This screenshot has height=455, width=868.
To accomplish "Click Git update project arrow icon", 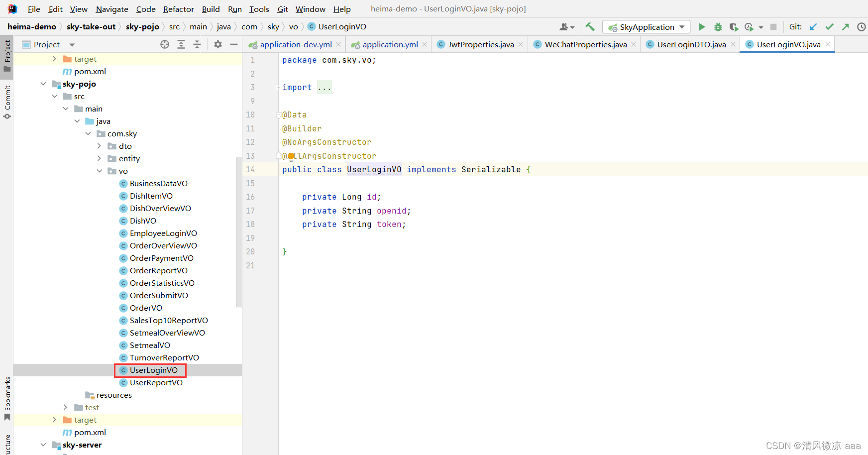I will pyautogui.click(x=813, y=27).
